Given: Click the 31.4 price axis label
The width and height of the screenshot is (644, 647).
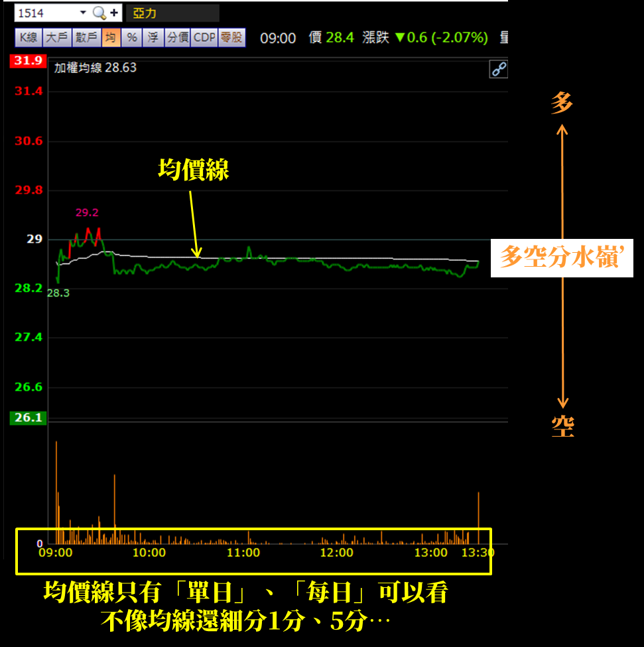Looking at the screenshot, I should (x=29, y=91).
